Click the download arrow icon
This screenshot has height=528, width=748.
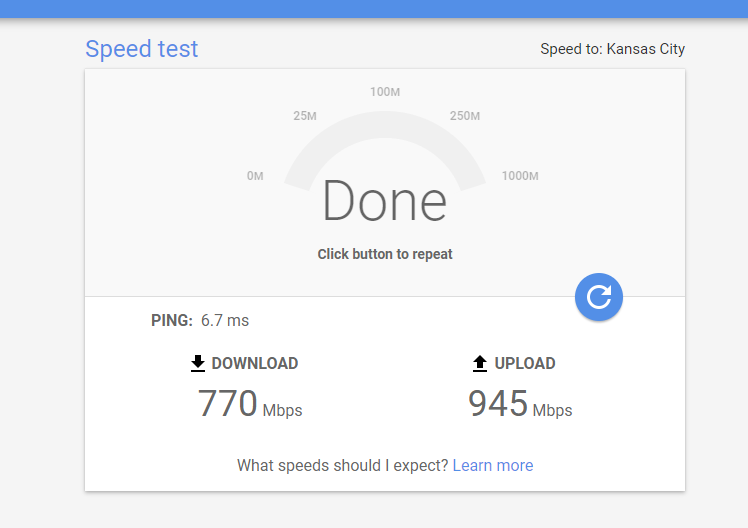tap(198, 363)
